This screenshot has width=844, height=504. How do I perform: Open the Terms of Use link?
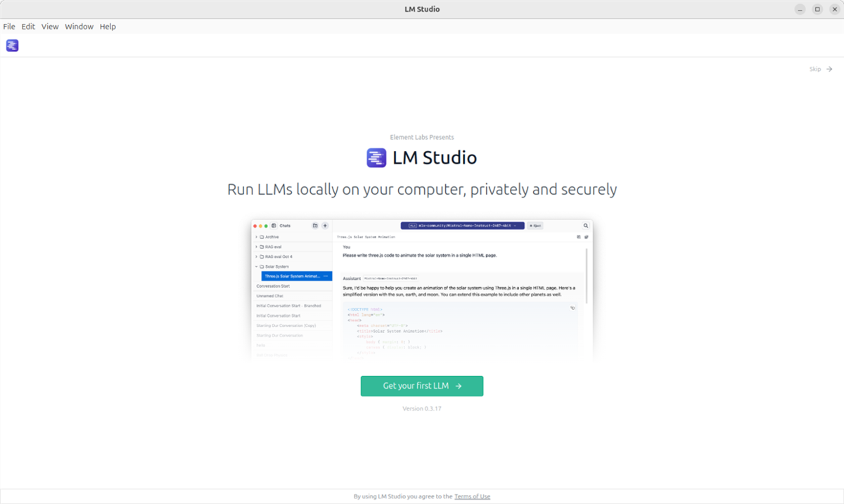tap(472, 496)
